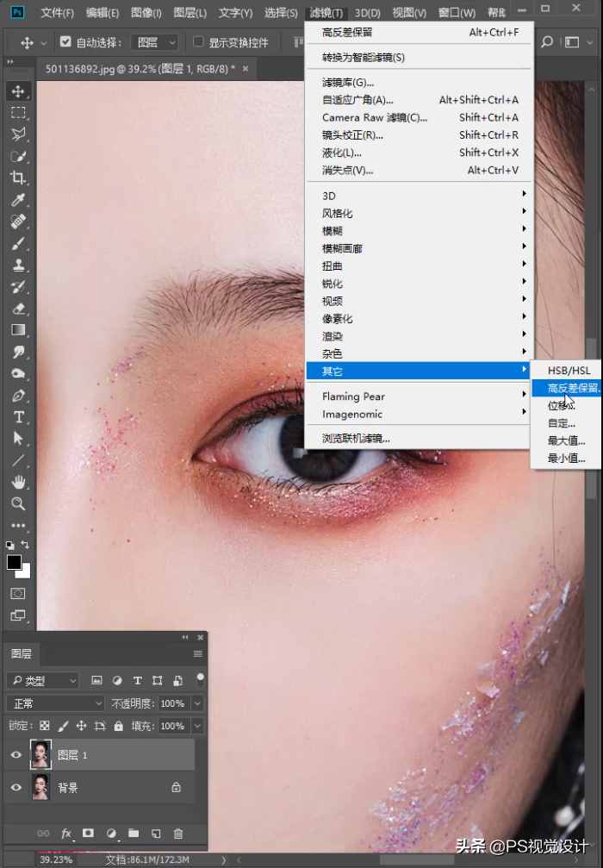Viewport: 603px width, 868px height.
Task: Select the Crop tool
Action: 18,178
